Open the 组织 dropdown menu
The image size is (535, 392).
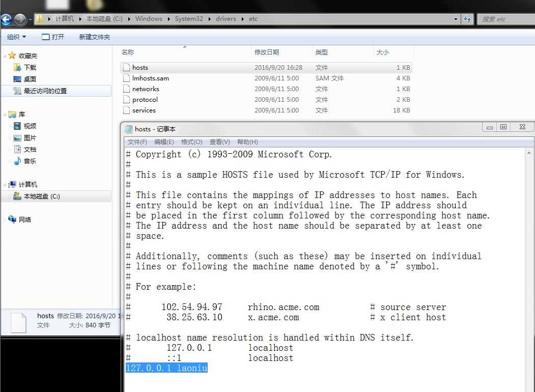tap(16, 37)
